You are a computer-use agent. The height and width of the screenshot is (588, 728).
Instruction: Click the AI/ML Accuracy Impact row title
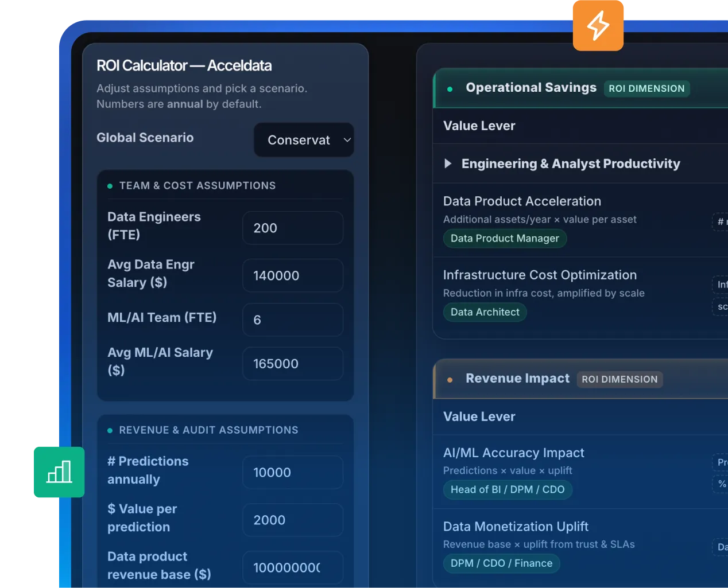513,453
